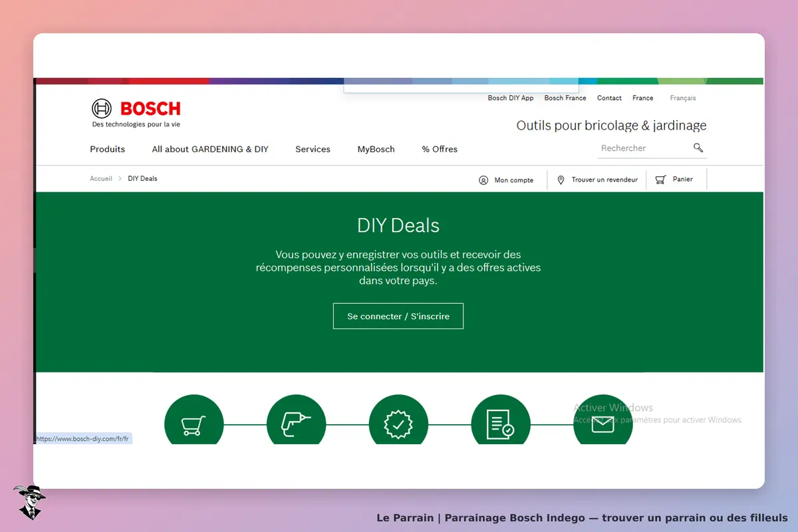
Task: Select the Français language option
Action: click(x=683, y=98)
